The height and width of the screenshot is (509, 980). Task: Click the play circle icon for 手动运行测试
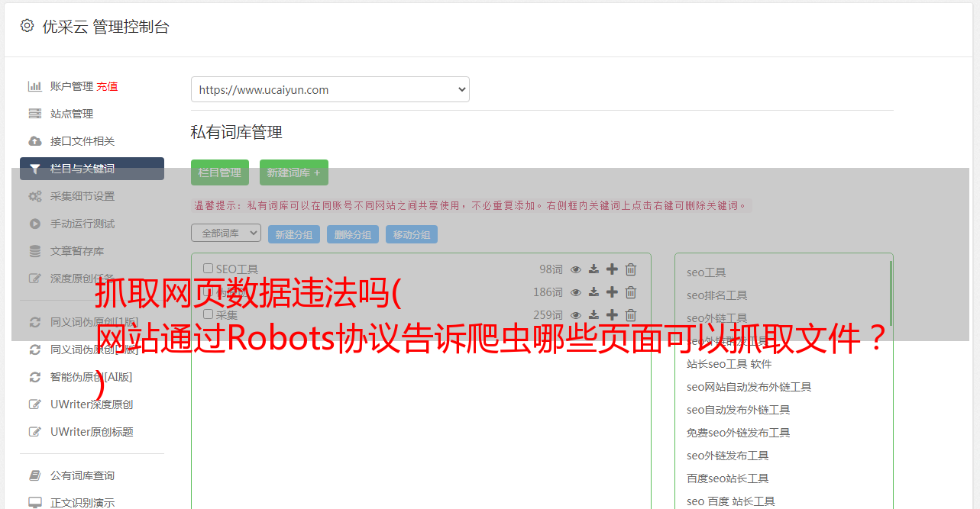[x=34, y=224]
